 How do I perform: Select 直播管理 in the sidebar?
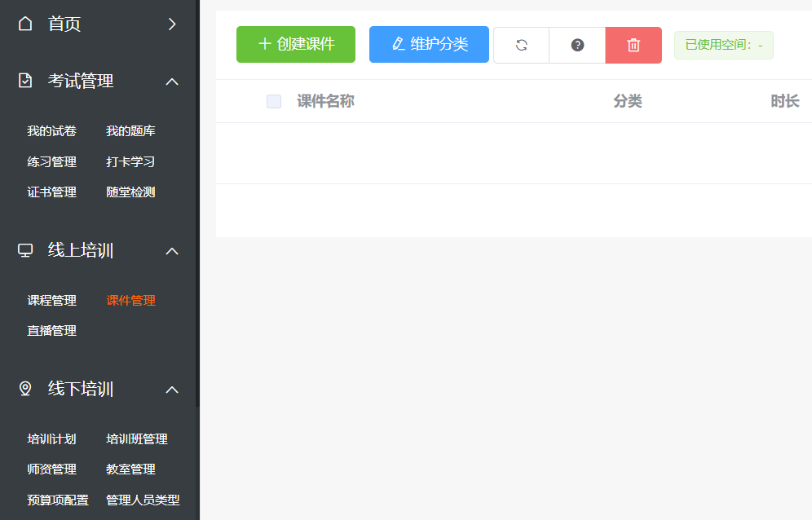(51, 331)
